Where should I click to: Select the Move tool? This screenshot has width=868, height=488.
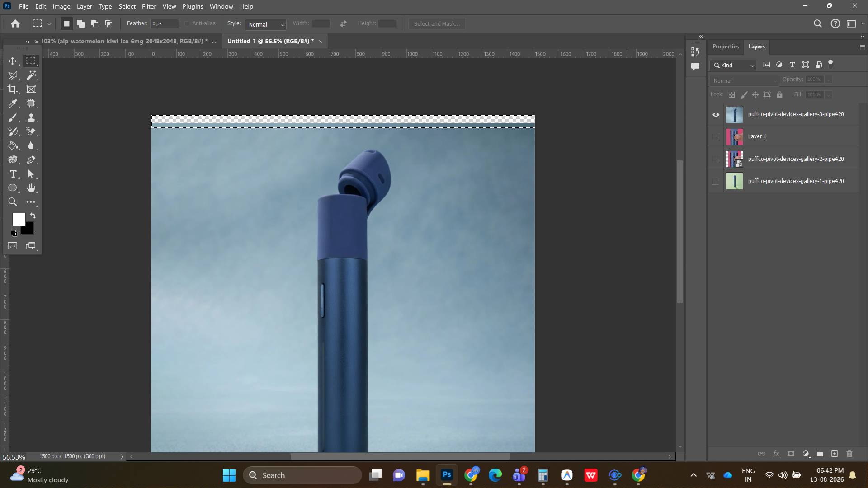point(13,61)
